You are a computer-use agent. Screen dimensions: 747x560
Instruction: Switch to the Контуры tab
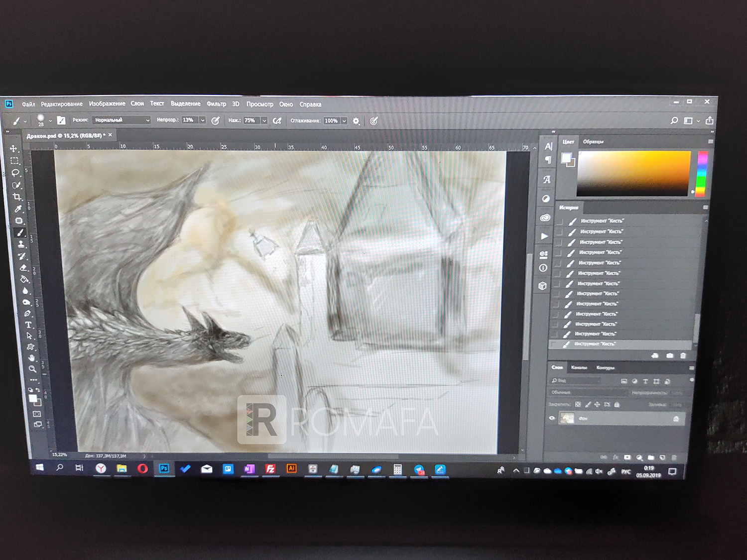pyautogui.click(x=605, y=368)
